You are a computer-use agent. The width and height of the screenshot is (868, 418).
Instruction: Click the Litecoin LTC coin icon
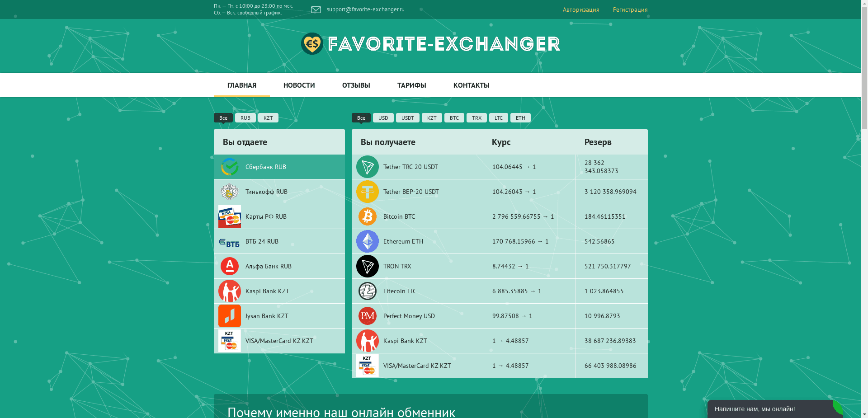(368, 291)
